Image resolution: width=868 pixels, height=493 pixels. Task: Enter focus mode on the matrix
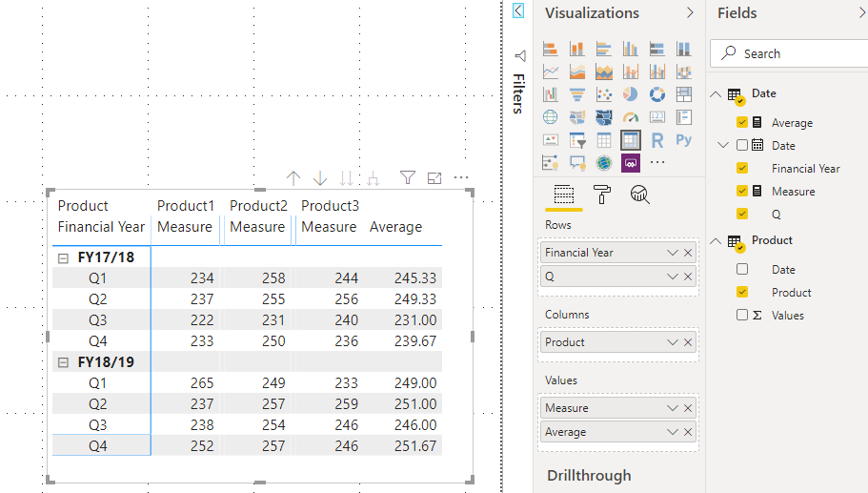point(434,177)
